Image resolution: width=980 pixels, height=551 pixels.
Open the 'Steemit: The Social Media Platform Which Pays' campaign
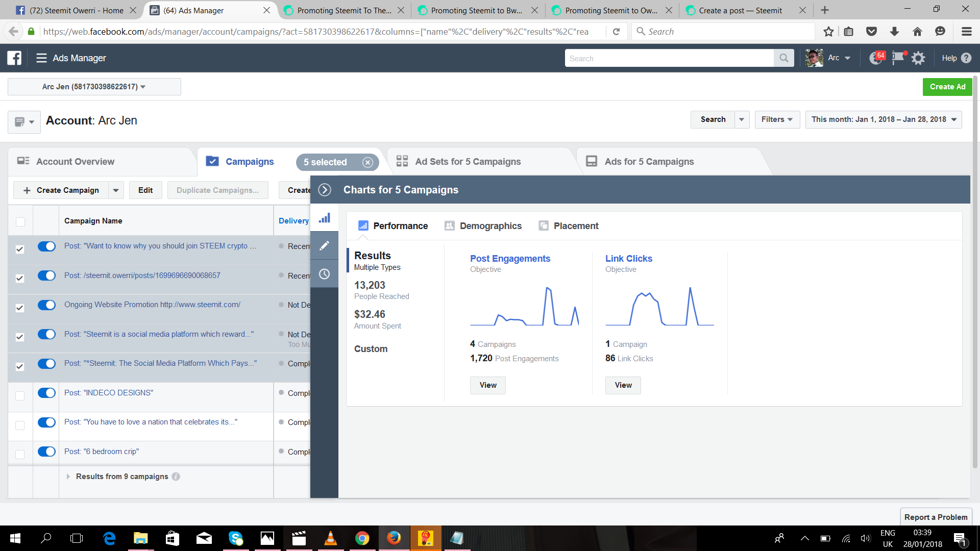click(x=160, y=363)
